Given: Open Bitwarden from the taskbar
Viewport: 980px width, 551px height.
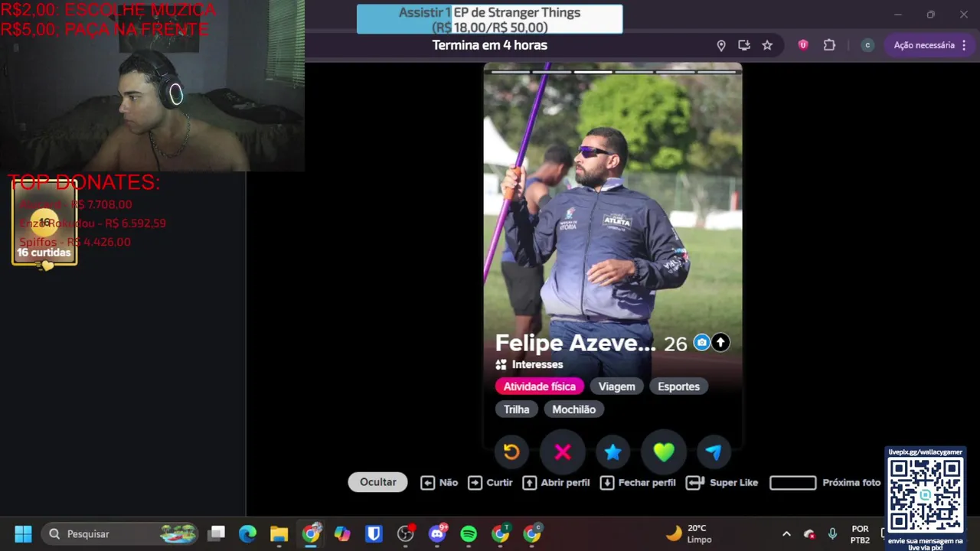Looking at the screenshot, I should pos(374,534).
